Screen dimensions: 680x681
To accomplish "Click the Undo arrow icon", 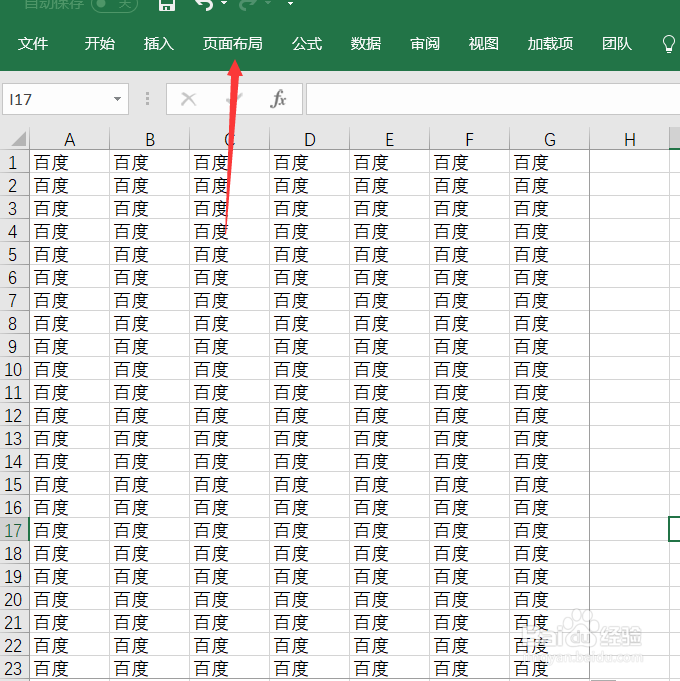I will click(x=205, y=4).
